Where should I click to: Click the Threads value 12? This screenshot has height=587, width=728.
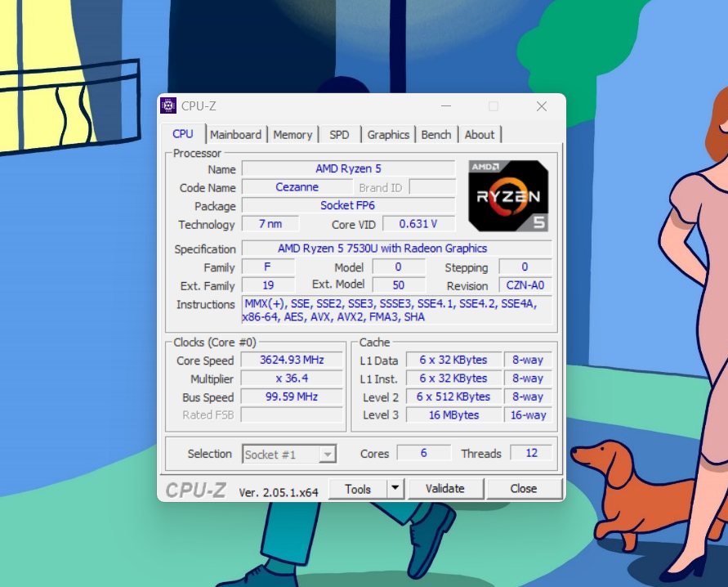tap(531, 453)
